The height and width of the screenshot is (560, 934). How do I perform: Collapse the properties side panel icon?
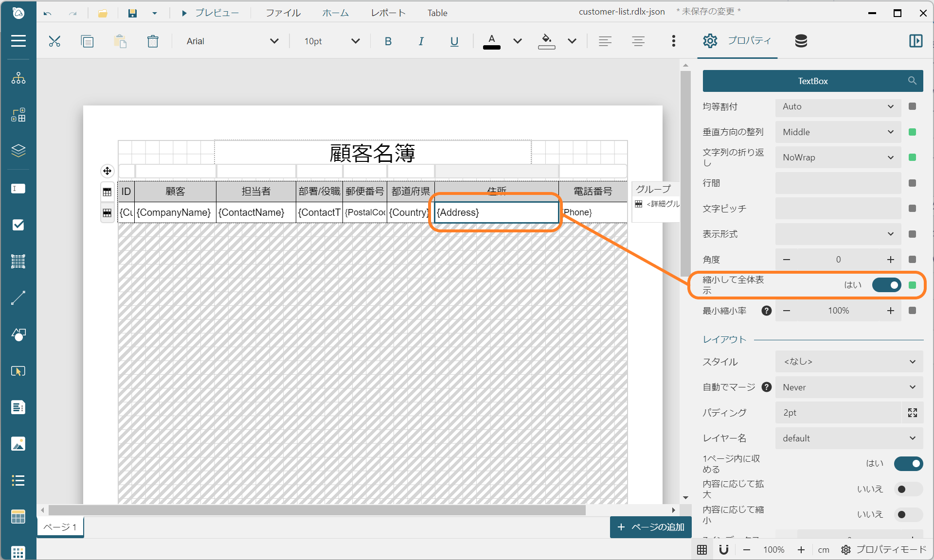coord(916,41)
